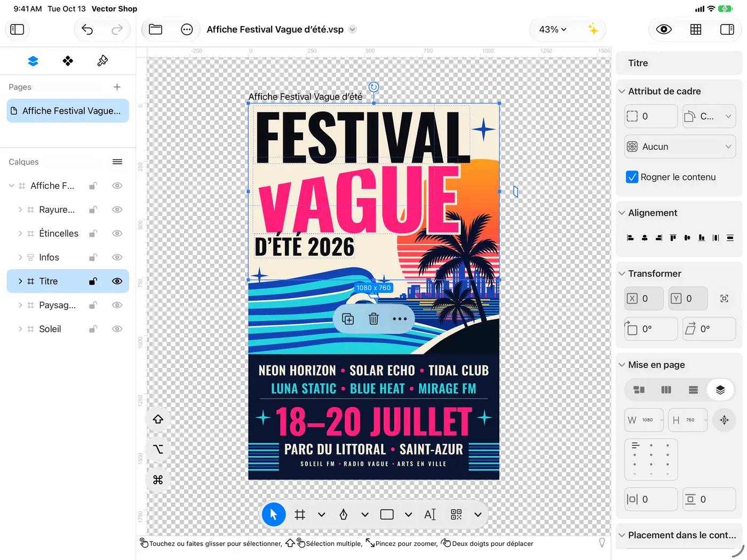Open floating toolbar more options
Image resolution: width=747 pixels, height=560 pixels.
click(400, 319)
